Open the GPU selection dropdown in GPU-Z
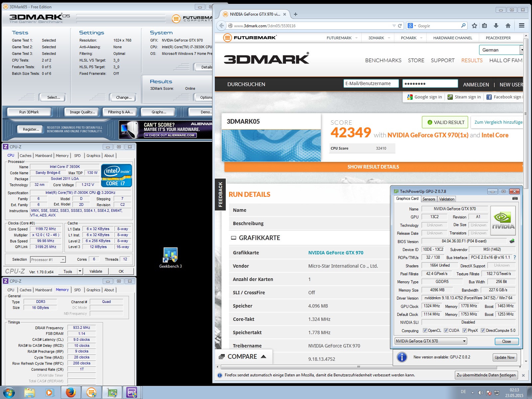Screen dimensions: 532x399 (431, 341)
